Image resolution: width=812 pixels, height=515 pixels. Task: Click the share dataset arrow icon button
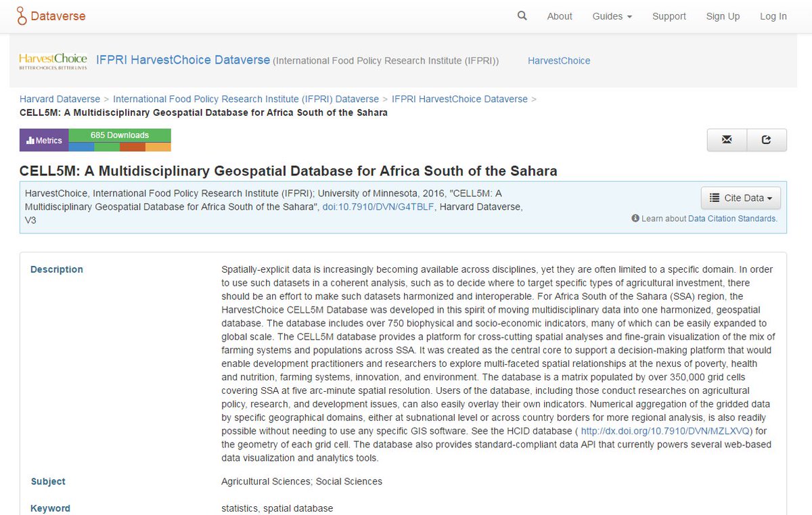click(x=767, y=140)
